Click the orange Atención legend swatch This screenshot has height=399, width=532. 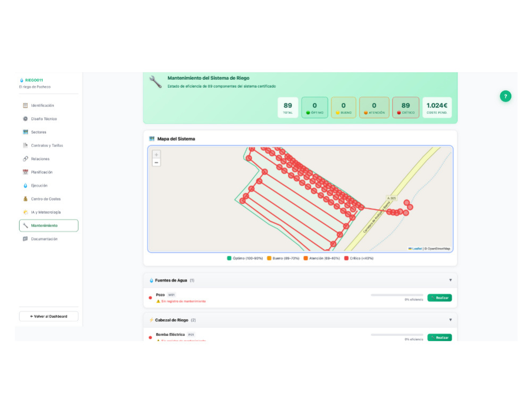[306, 258]
